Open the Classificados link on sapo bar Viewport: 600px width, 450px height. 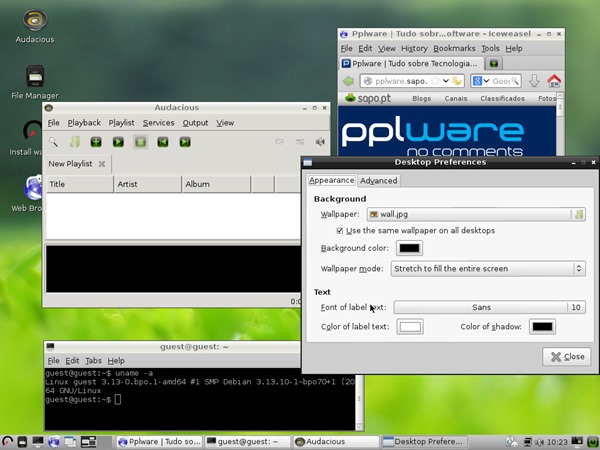coord(502,99)
